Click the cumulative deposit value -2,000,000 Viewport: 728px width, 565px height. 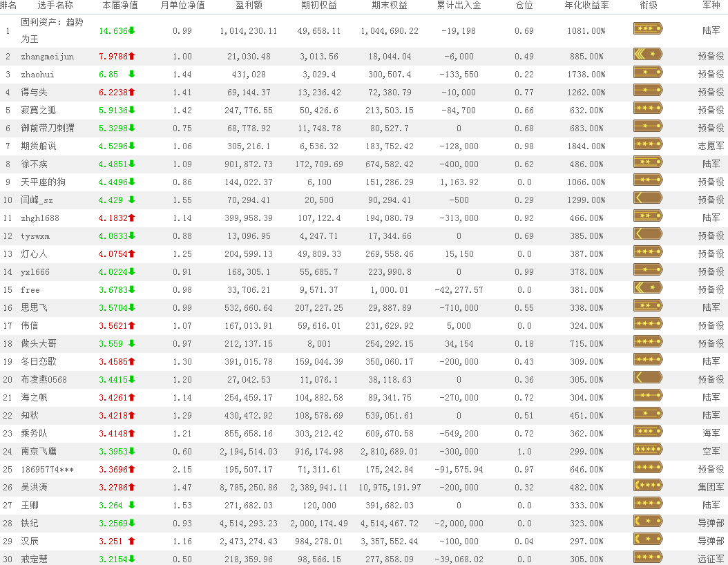(x=459, y=524)
